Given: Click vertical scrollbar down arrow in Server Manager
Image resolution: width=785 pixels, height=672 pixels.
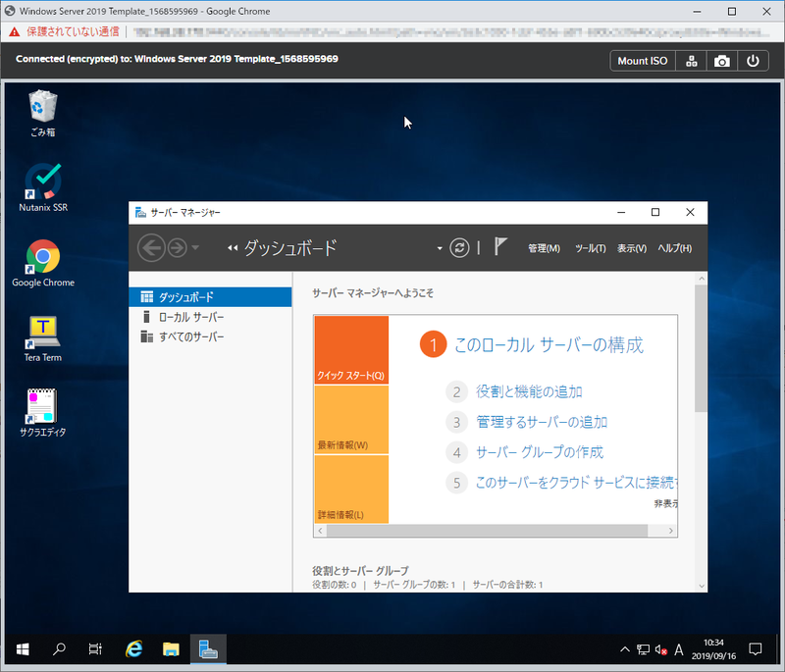Looking at the screenshot, I should coord(701,586).
